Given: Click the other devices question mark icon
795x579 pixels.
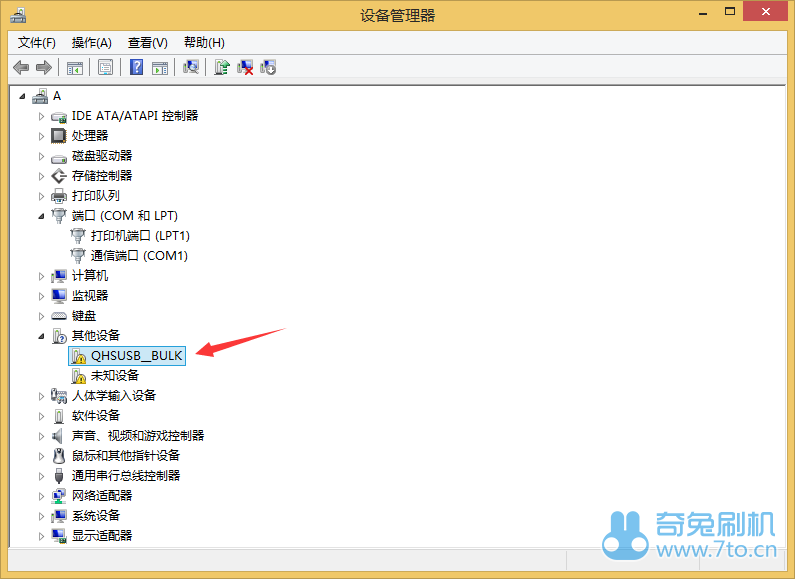Looking at the screenshot, I should (x=59, y=336).
